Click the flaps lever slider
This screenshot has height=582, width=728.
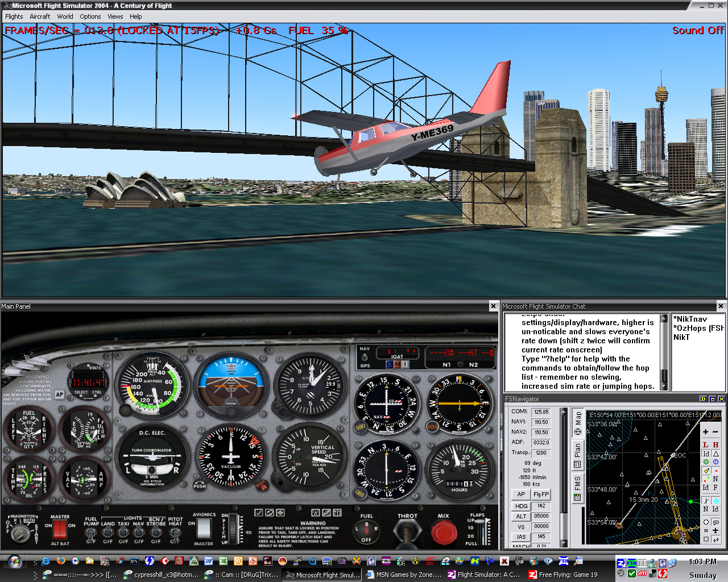pyautogui.click(x=485, y=531)
